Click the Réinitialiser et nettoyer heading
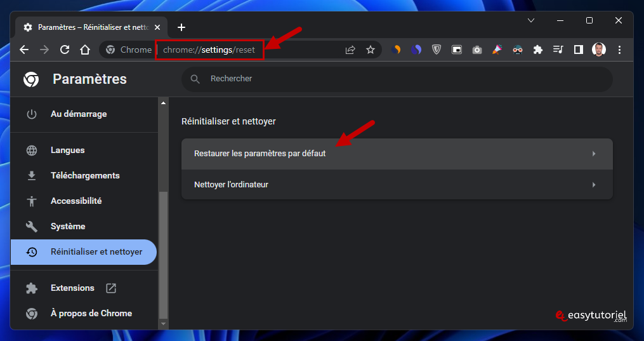 coord(229,122)
